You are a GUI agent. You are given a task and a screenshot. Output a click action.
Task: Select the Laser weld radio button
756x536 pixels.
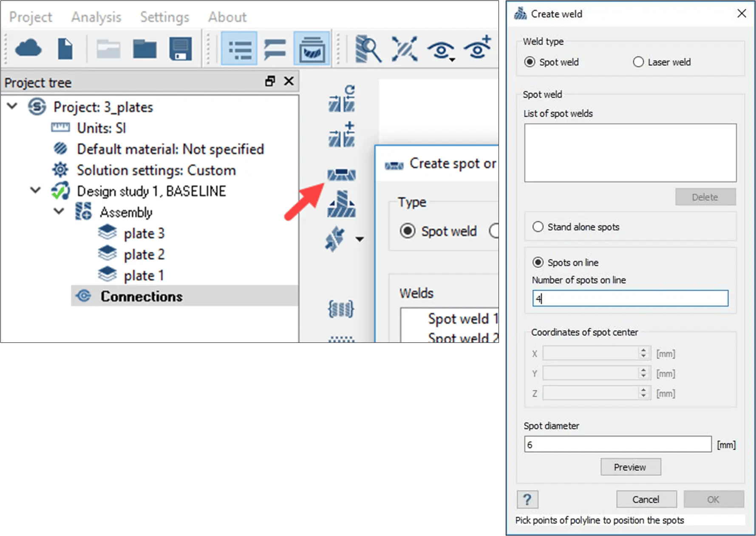(x=638, y=62)
